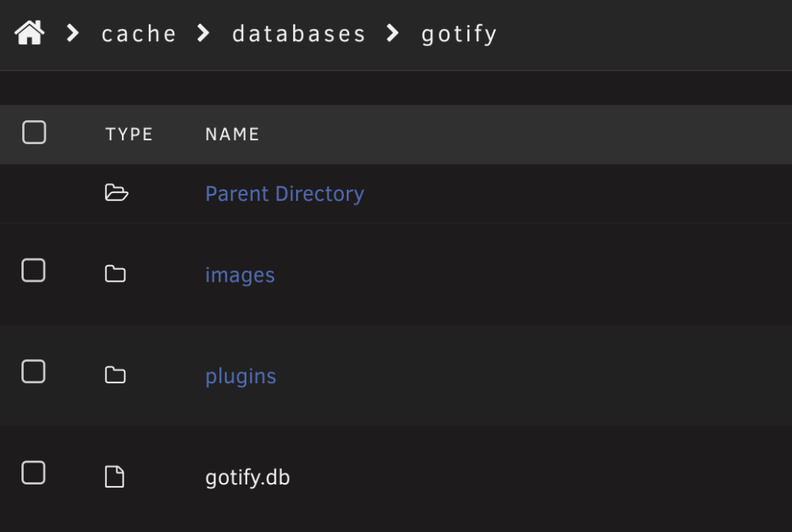Sort by TYPE column header

click(129, 135)
